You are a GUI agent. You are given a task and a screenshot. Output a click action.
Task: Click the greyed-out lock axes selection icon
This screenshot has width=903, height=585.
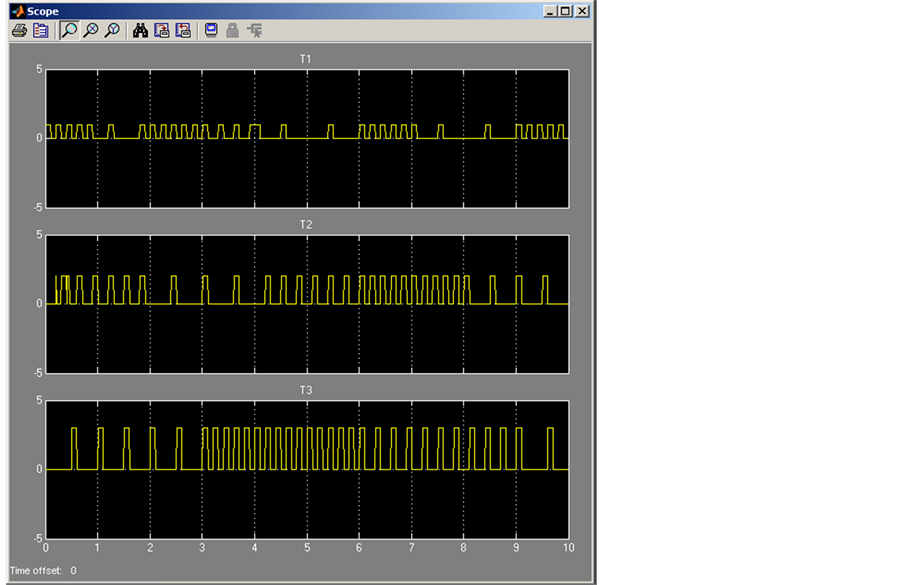[232, 31]
